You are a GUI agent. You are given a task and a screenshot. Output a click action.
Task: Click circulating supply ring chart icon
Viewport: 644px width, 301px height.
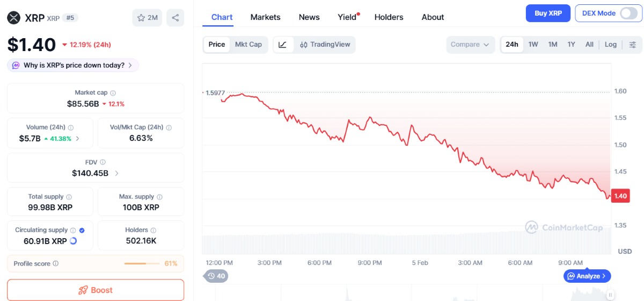[74, 241]
